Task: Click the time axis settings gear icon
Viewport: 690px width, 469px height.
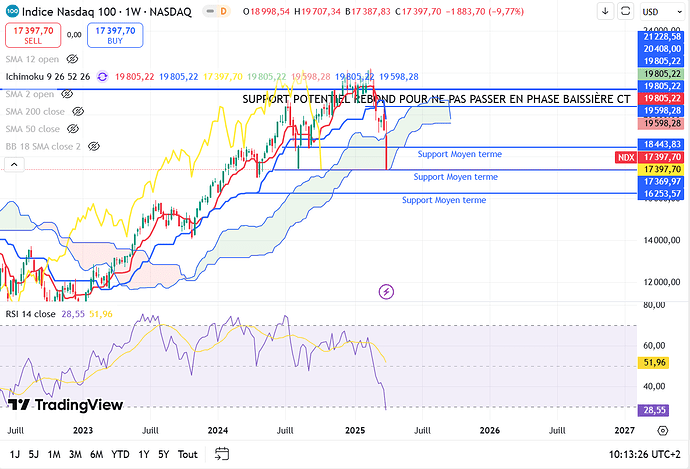Action: [663, 430]
